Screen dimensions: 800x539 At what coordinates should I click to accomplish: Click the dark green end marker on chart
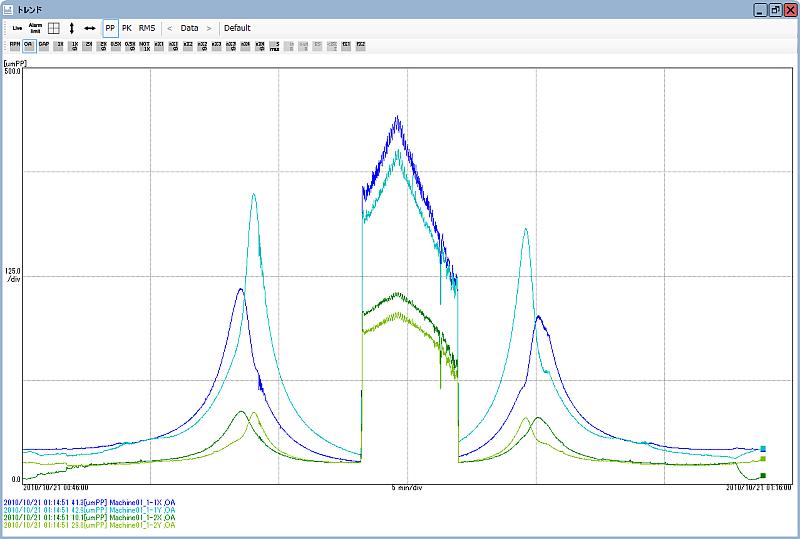763,476
